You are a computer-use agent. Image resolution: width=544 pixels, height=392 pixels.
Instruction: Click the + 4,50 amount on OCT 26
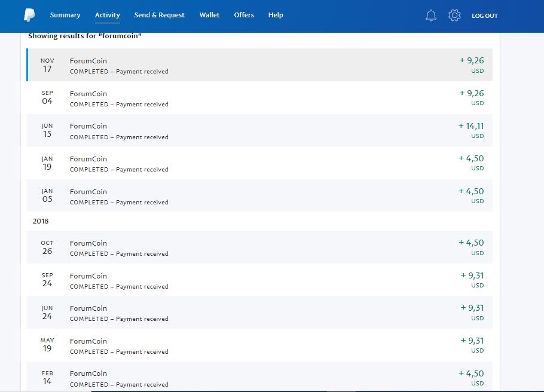click(471, 243)
